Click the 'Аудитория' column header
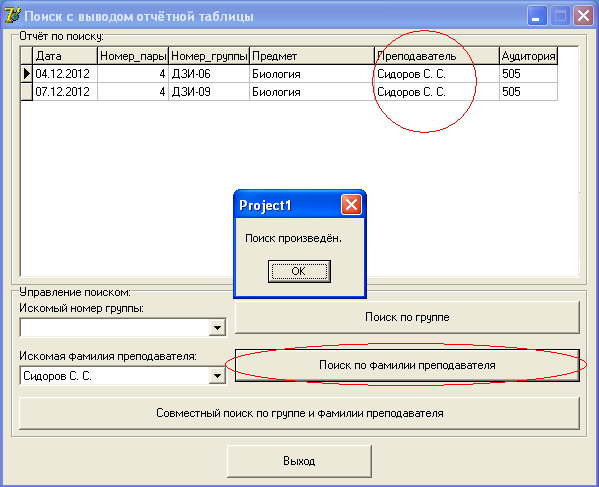599x487 pixels. pyautogui.click(x=528, y=56)
